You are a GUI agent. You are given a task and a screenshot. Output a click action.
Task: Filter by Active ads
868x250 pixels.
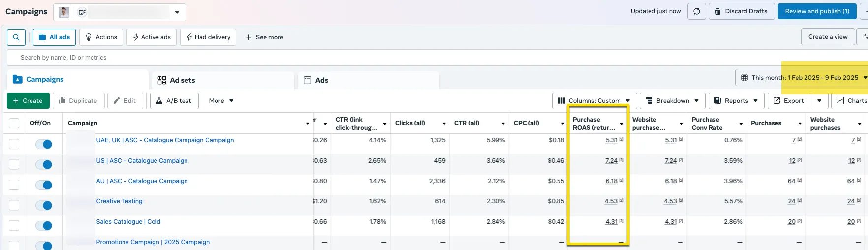pyautogui.click(x=152, y=37)
